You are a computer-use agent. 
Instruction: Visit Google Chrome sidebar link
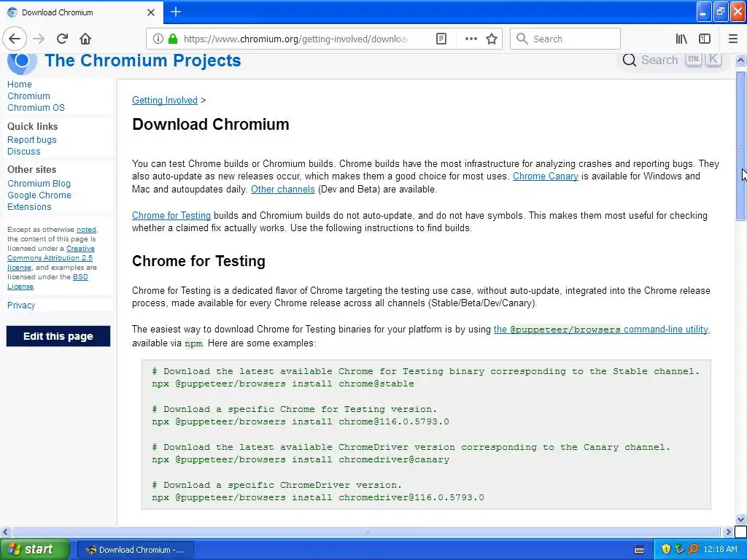pos(39,195)
